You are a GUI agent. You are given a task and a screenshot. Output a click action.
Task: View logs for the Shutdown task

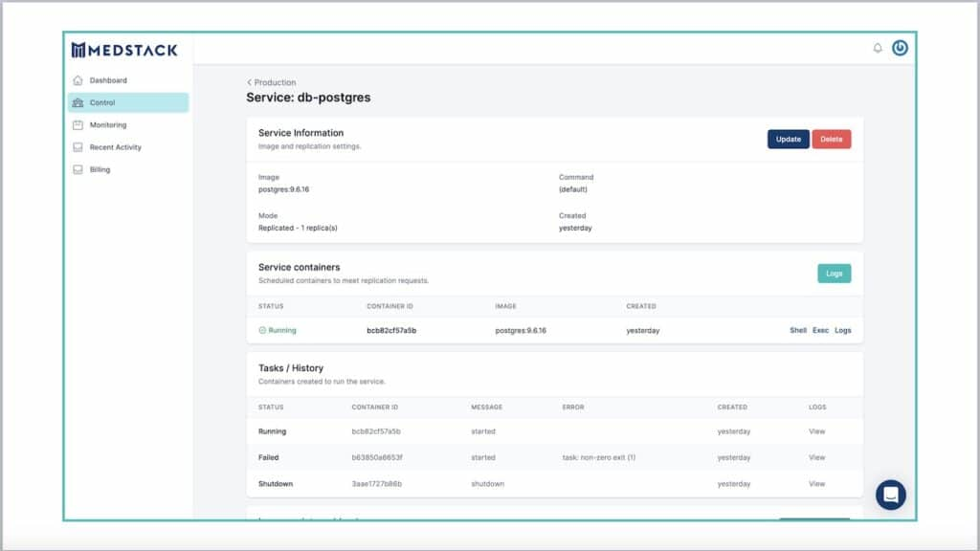point(817,484)
